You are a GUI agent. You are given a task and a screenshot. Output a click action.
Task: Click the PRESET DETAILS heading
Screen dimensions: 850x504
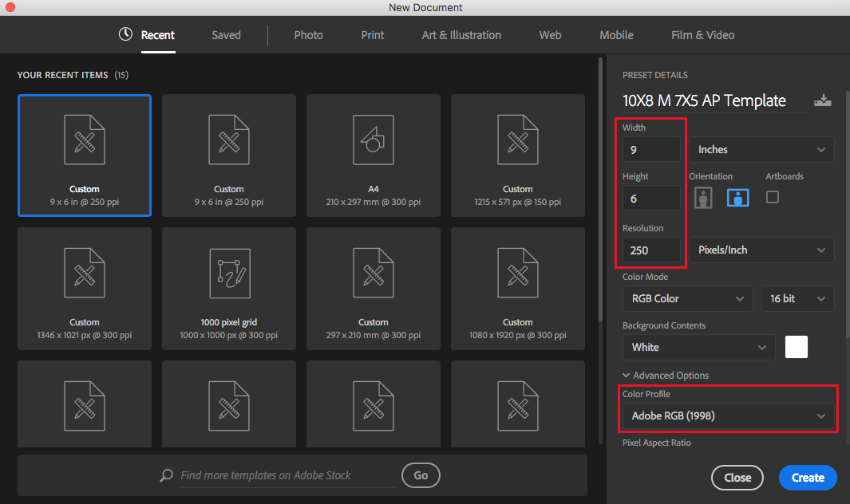click(654, 75)
